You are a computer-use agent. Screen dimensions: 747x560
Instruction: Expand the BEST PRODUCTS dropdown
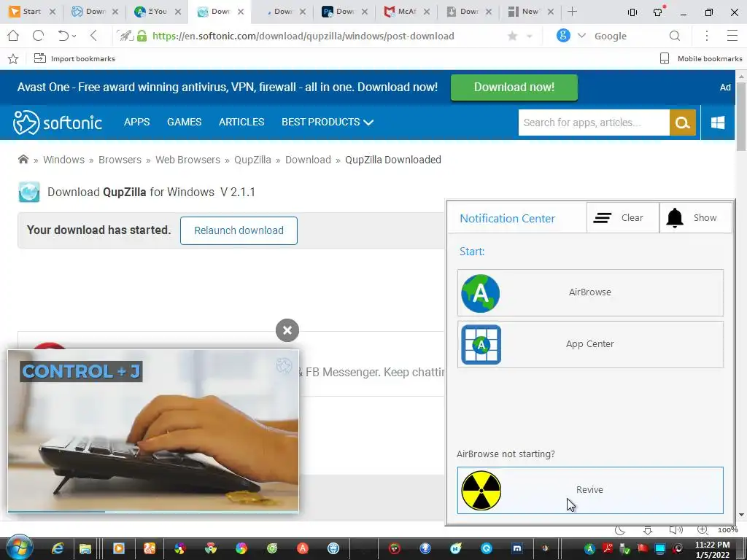[x=328, y=122]
